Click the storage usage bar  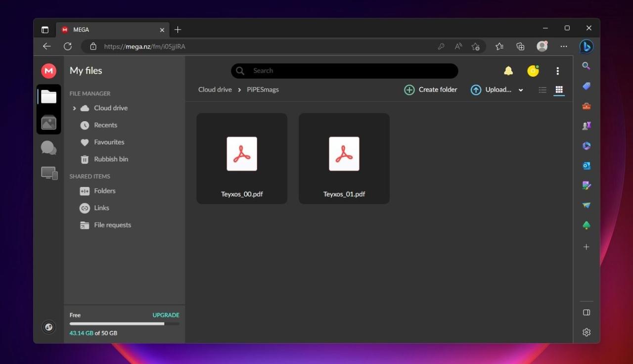pyautogui.click(x=125, y=324)
